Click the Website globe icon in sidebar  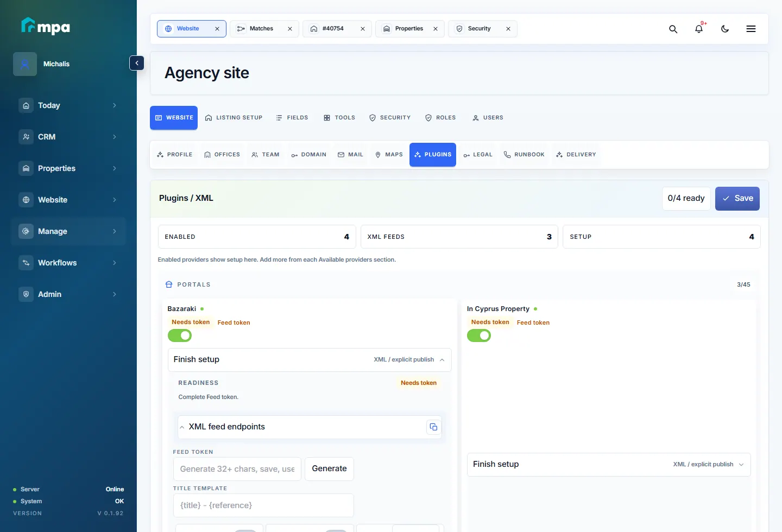point(26,200)
